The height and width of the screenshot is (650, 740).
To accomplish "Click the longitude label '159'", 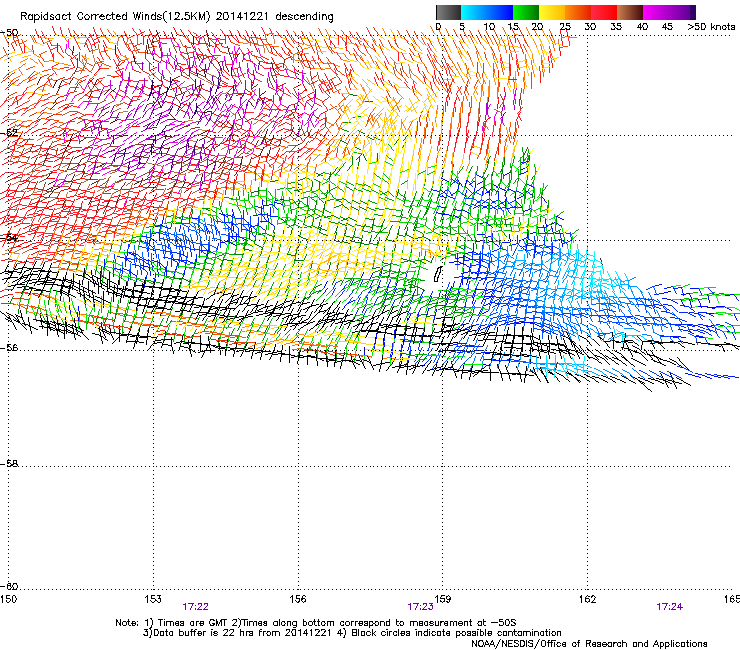I will click(442, 599).
